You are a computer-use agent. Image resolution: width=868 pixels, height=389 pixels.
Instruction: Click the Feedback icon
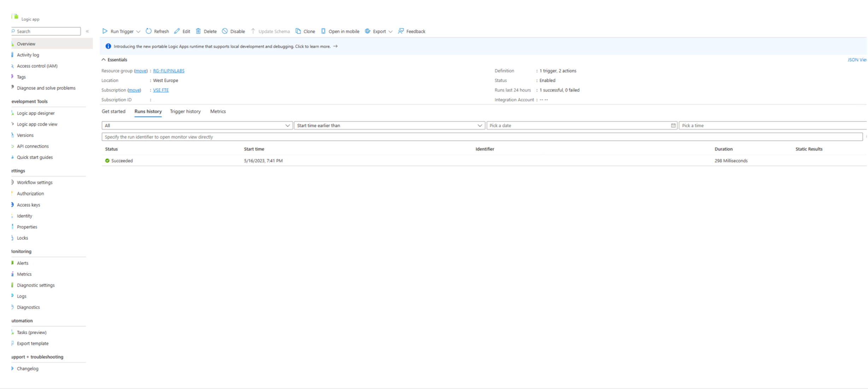(401, 31)
